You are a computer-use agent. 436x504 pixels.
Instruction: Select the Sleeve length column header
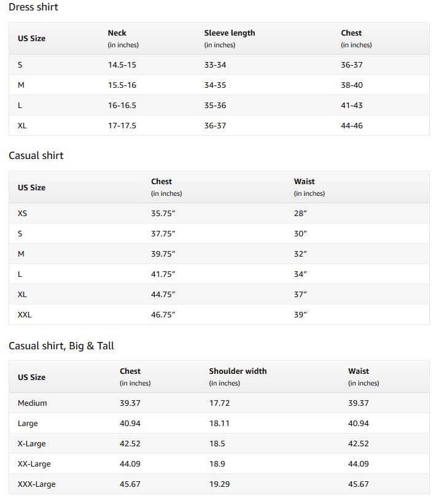[230, 33]
